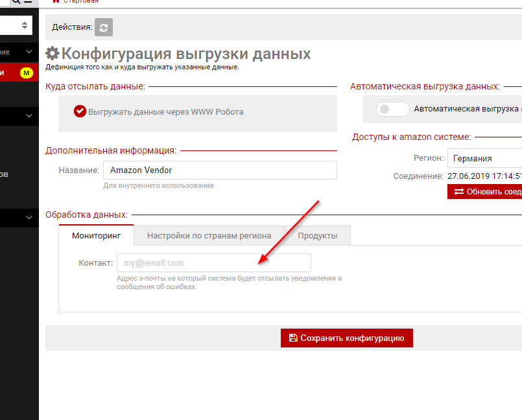The height and width of the screenshot is (420, 522).
Task: Open the hamburger menu icon in sidebar
Action: [28, 2]
